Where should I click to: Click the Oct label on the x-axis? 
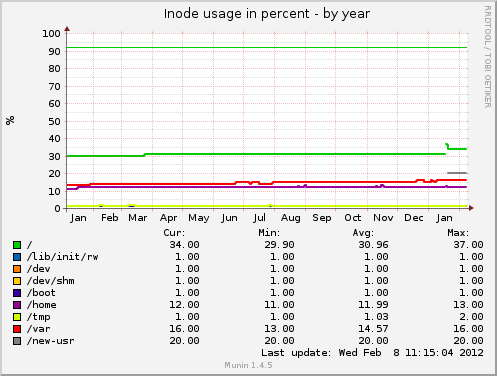pyautogui.click(x=353, y=218)
